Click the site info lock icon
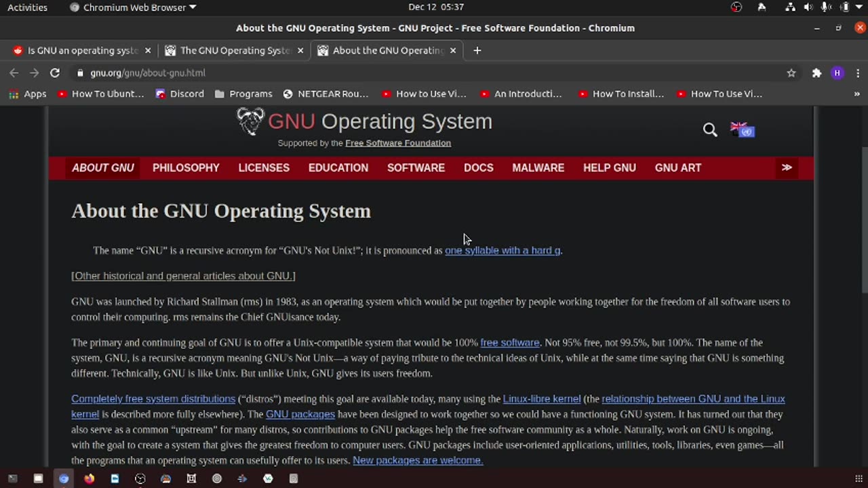Screen dimensions: 868x488 pyautogui.click(x=80, y=73)
